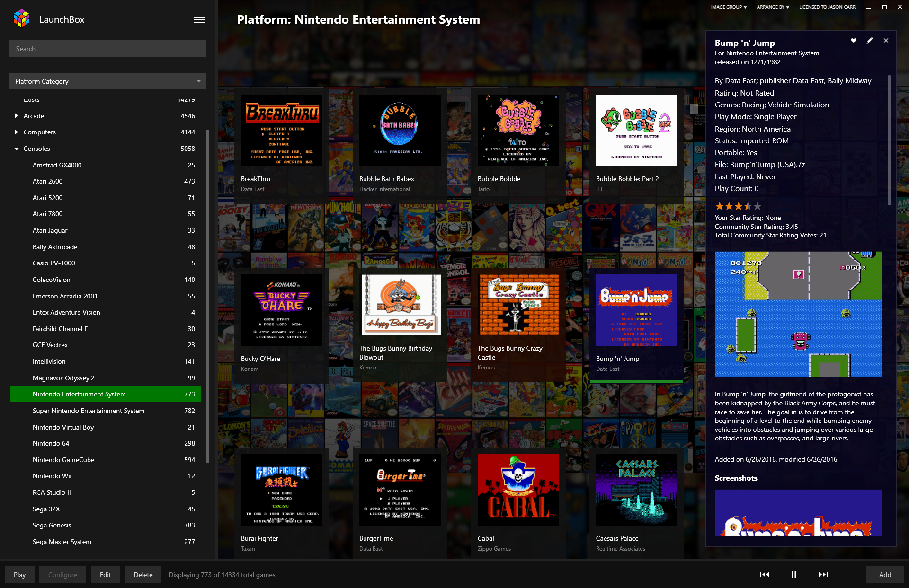Click the Edit button in bottom bar

coord(105,575)
